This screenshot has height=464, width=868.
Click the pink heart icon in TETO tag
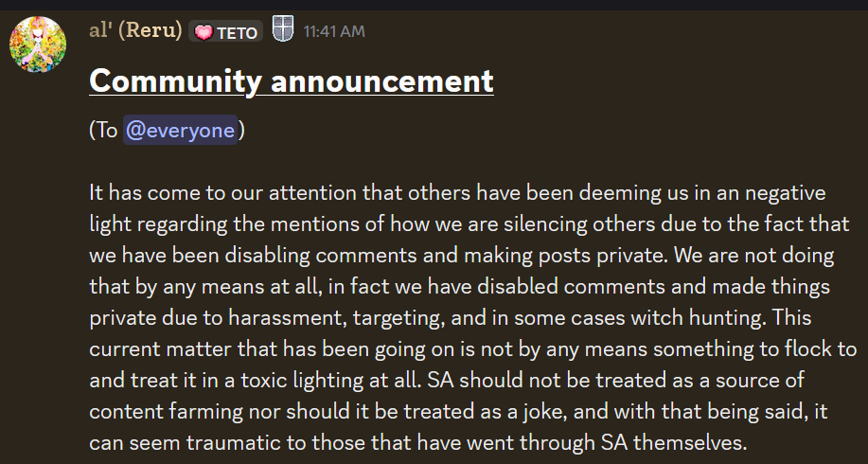point(204,32)
